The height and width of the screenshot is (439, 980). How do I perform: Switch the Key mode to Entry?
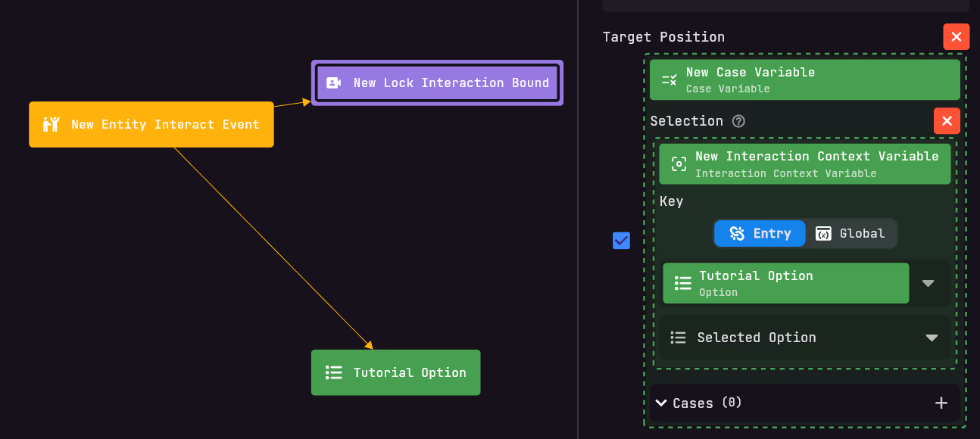760,233
